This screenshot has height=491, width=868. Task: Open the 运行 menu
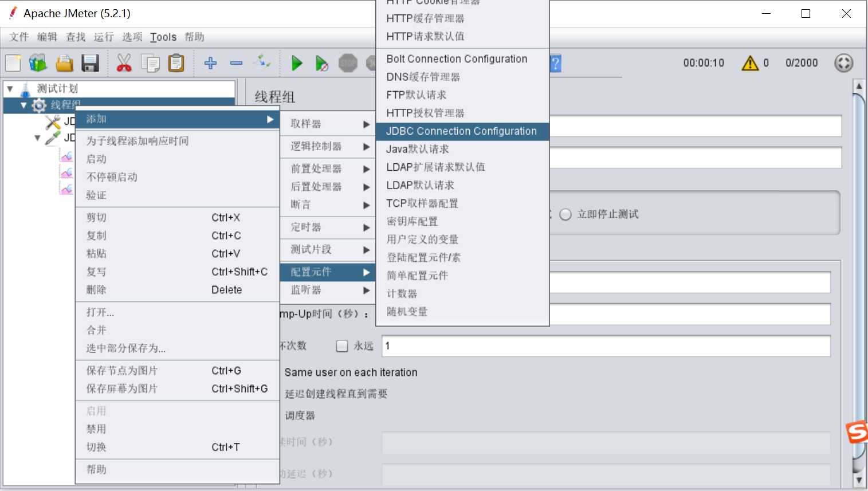tap(104, 37)
